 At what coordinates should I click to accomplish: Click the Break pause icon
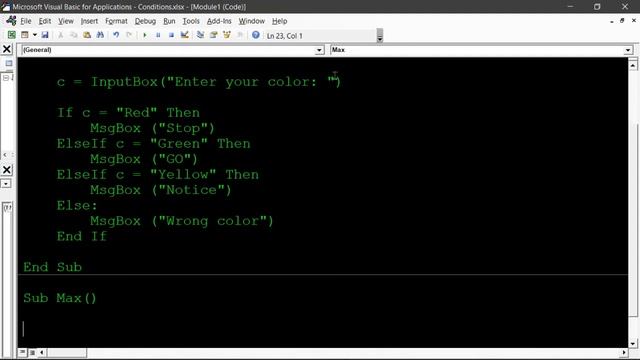tap(158, 35)
